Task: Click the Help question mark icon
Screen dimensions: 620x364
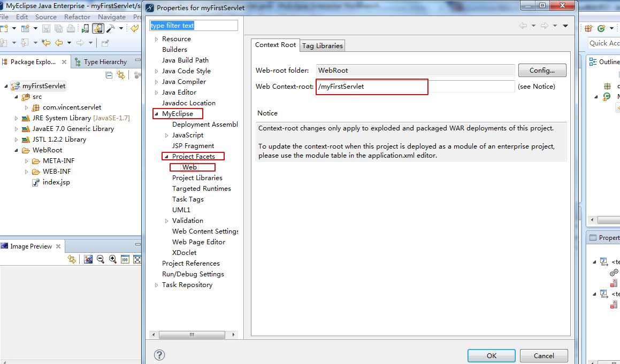Action: point(159,355)
